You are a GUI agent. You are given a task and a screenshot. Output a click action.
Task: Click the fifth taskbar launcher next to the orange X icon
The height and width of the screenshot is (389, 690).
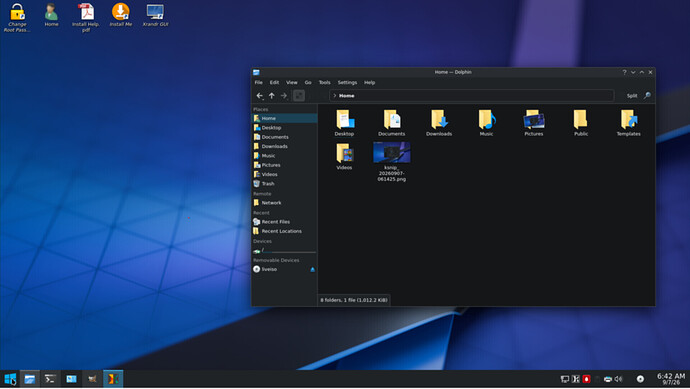92,379
